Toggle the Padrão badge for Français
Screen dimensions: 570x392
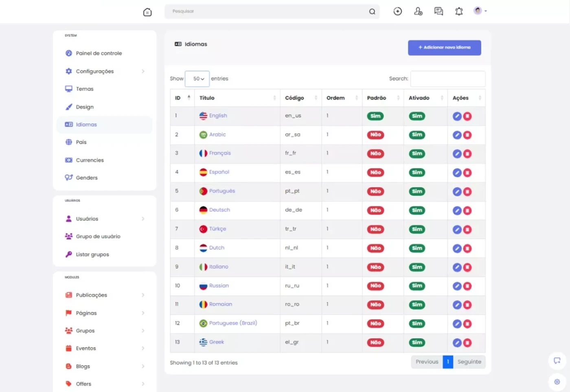pyautogui.click(x=375, y=154)
